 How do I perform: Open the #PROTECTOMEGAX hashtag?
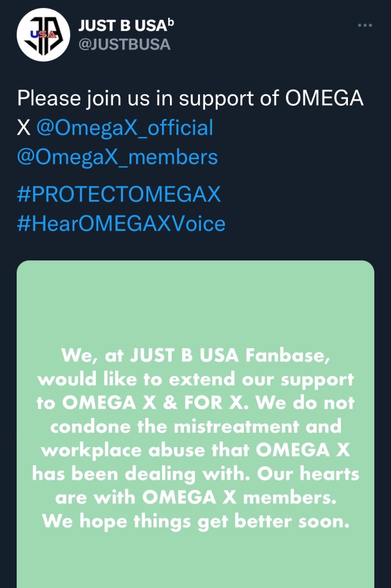tap(119, 194)
